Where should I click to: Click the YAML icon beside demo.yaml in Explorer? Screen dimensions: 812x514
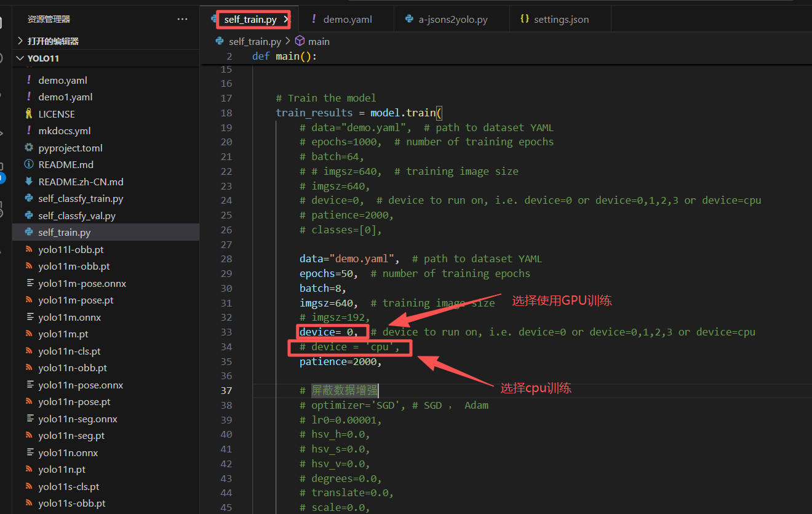(x=28, y=80)
